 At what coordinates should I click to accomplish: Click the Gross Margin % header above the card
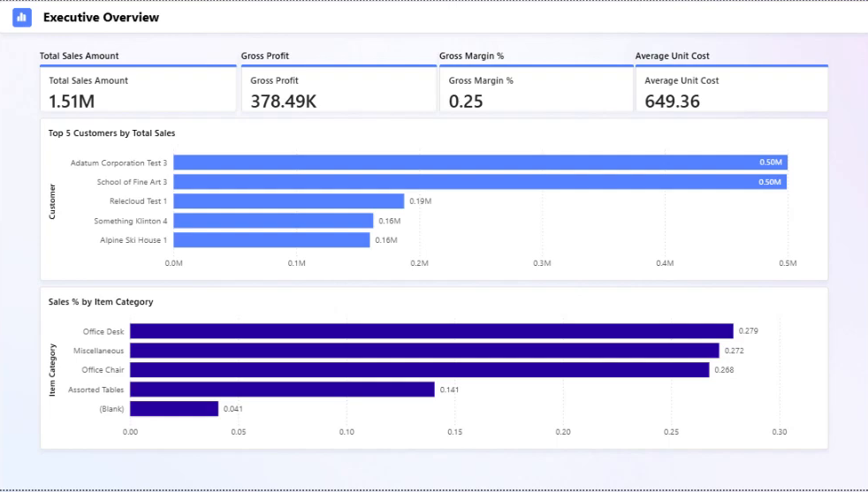(472, 56)
